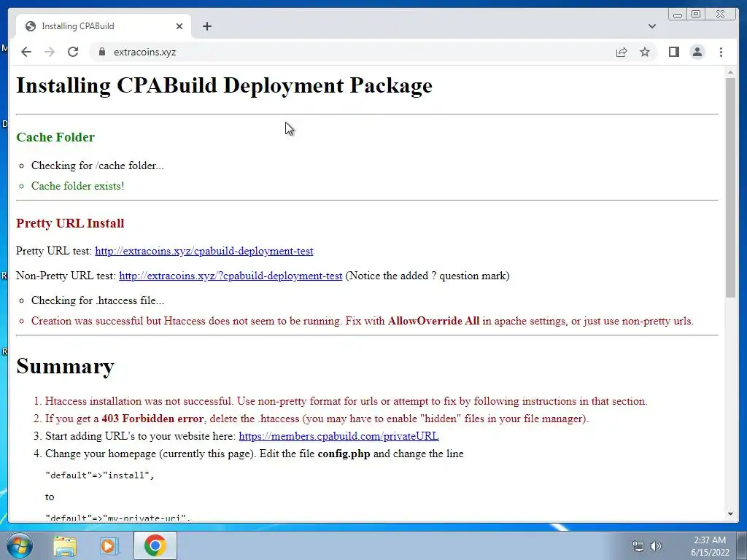Click the 'Pretty URL Install' heading
747x560 pixels.
tap(70, 223)
